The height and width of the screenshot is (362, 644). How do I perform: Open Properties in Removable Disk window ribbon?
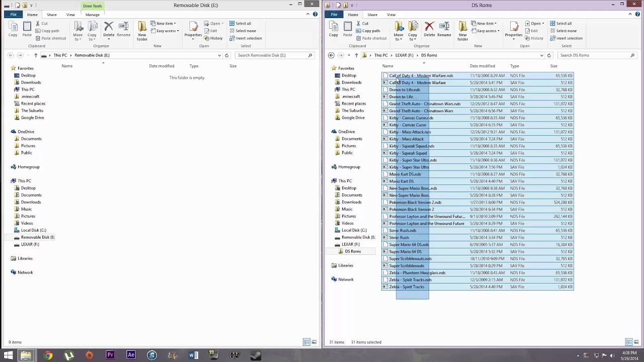pos(193,29)
